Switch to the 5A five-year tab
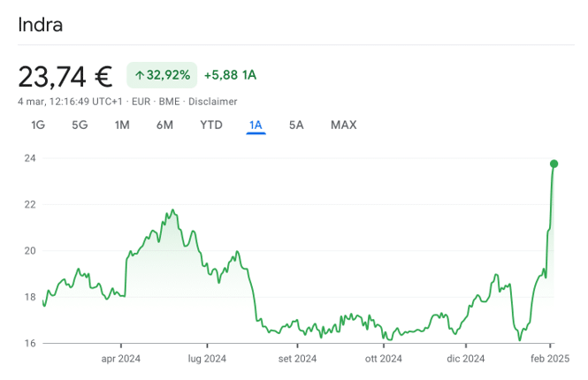Screen dimensions: 588x380 296,125
